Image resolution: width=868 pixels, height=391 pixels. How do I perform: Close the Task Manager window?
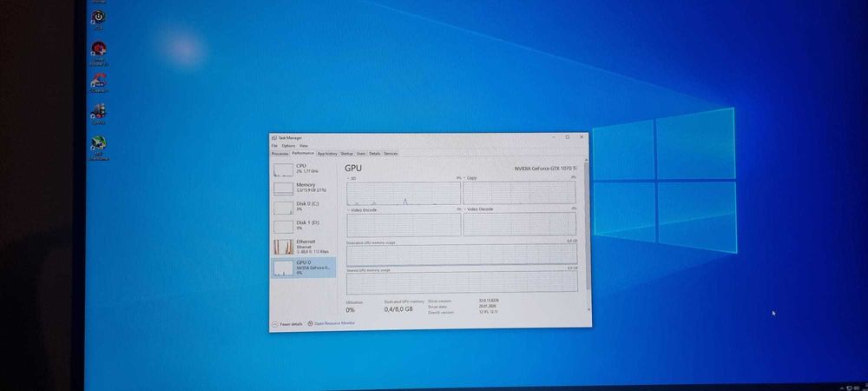click(x=582, y=136)
